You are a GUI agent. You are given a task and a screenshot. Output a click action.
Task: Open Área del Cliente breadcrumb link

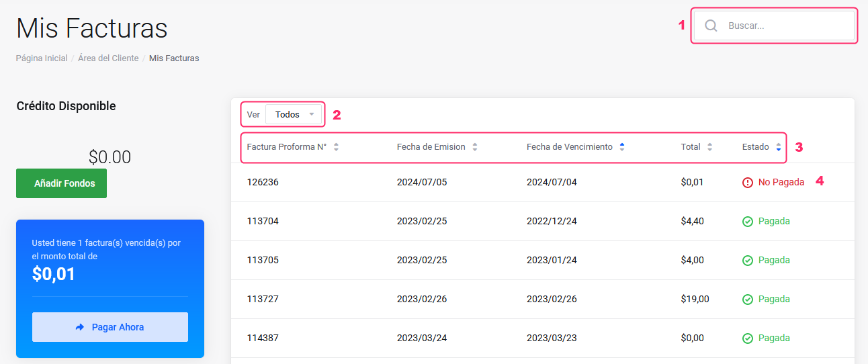click(108, 58)
